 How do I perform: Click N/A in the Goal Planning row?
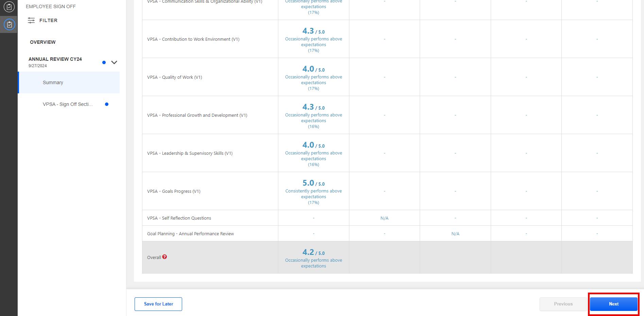tap(455, 234)
